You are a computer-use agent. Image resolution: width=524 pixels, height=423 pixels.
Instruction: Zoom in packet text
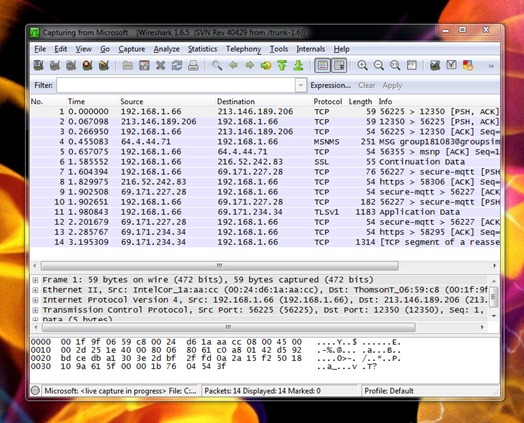[362, 65]
